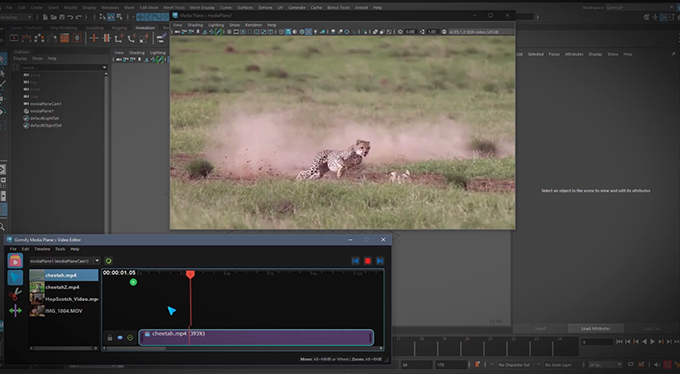
Task: Open the ACES 1.0 SDR-video view transform dropdown
Action: coord(481,32)
